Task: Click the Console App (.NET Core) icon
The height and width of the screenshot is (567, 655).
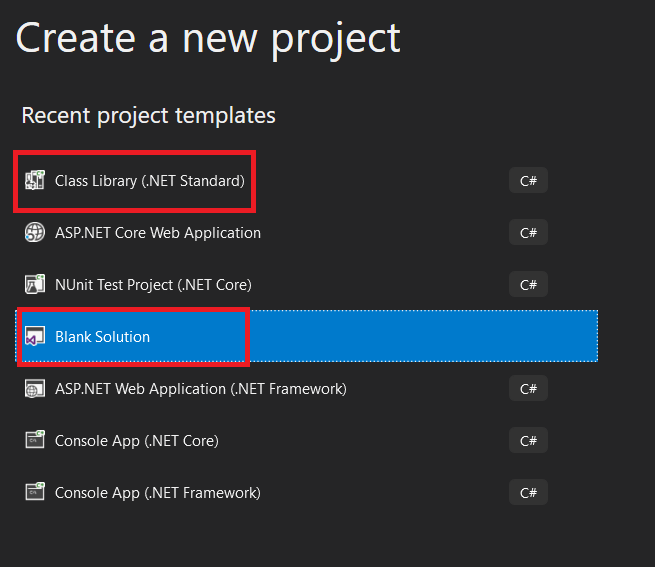Action: coord(36,441)
